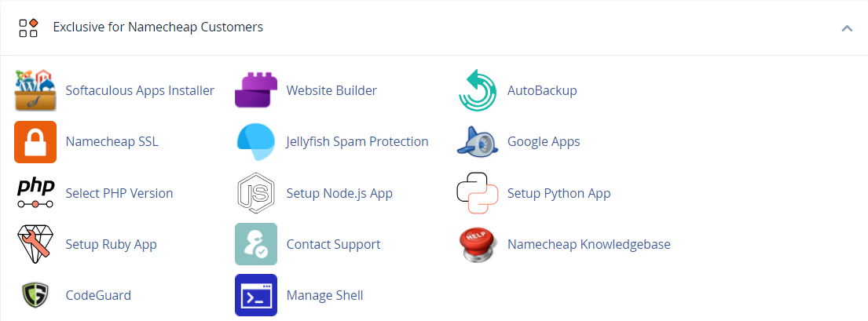Click the Python logo icon
The height and width of the screenshot is (321, 868).
[478, 193]
